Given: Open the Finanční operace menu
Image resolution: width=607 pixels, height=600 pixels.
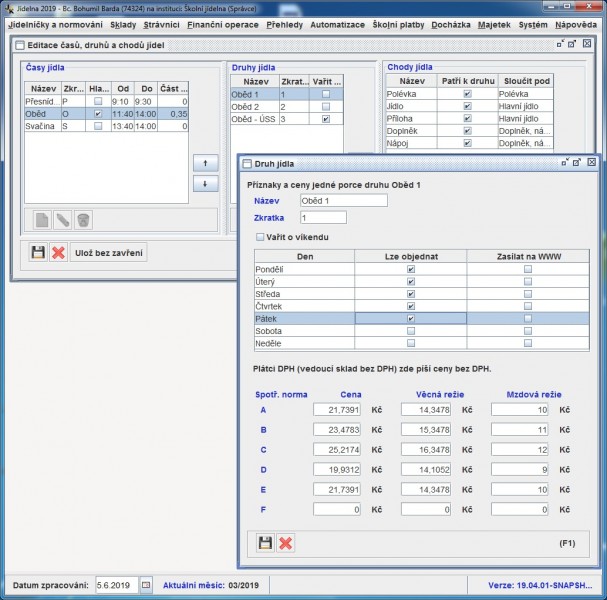Looking at the screenshot, I should click(x=224, y=23).
